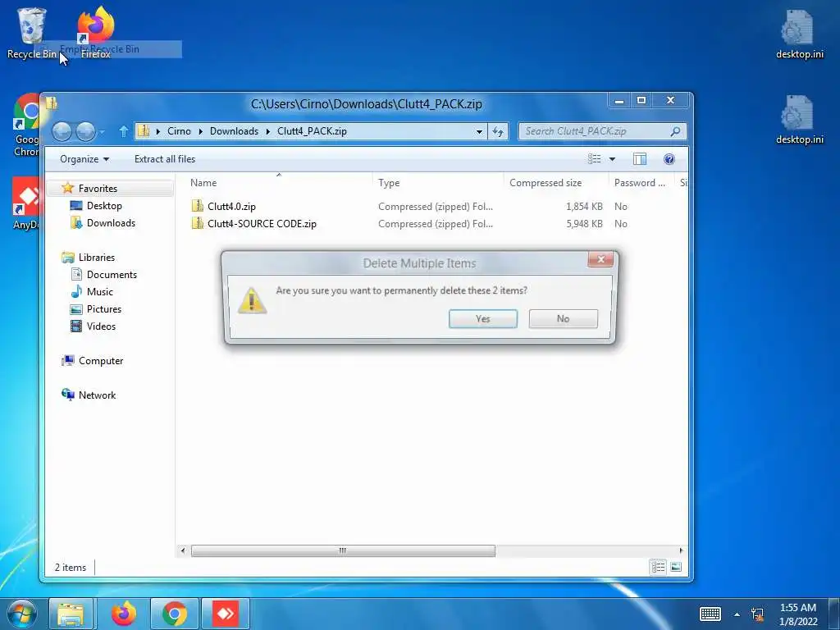Close the Delete Multiple Items dialog
Viewport: 840px width, 630px height.
coord(600,259)
